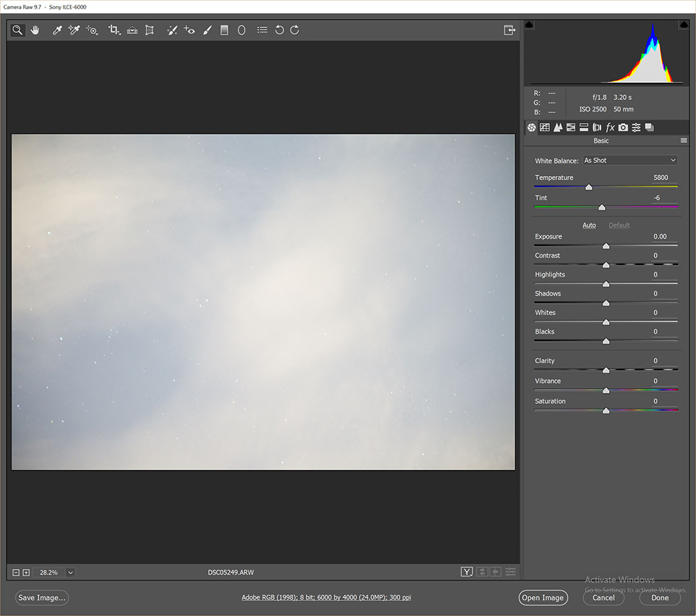Select the Crop tool
Image resolution: width=696 pixels, height=616 pixels.
click(x=114, y=30)
